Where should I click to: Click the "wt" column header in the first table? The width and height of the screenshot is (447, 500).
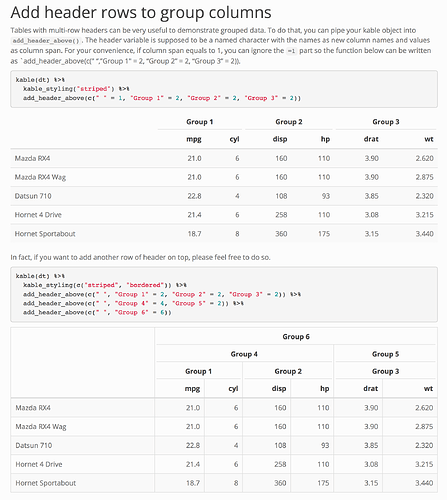click(429, 139)
